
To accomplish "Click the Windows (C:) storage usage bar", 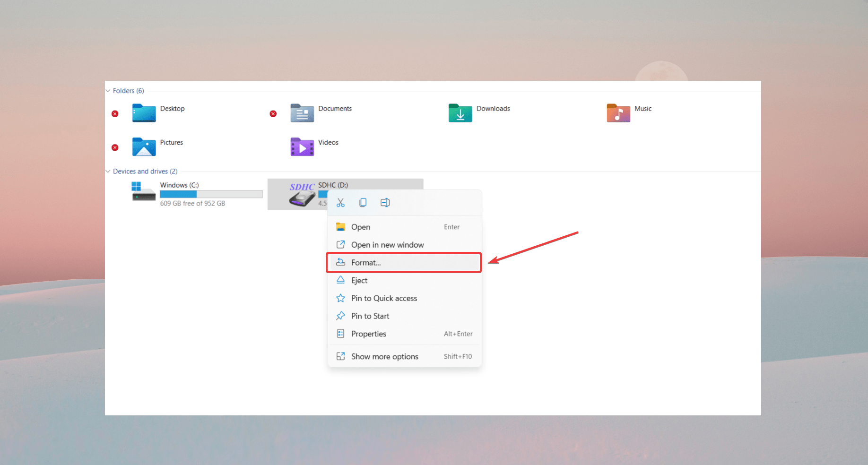I will (x=211, y=194).
